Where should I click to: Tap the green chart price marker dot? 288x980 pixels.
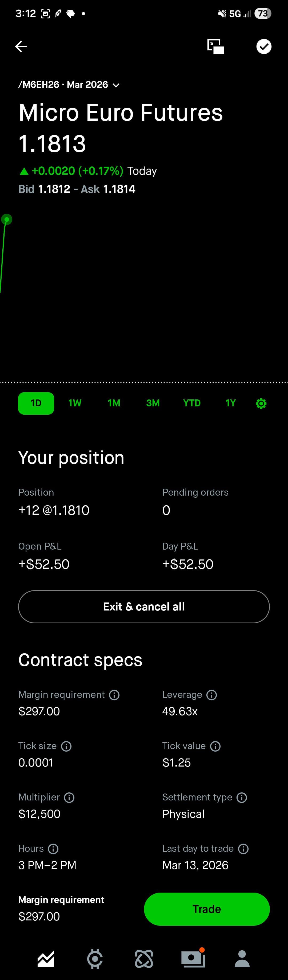pyautogui.click(x=6, y=220)
